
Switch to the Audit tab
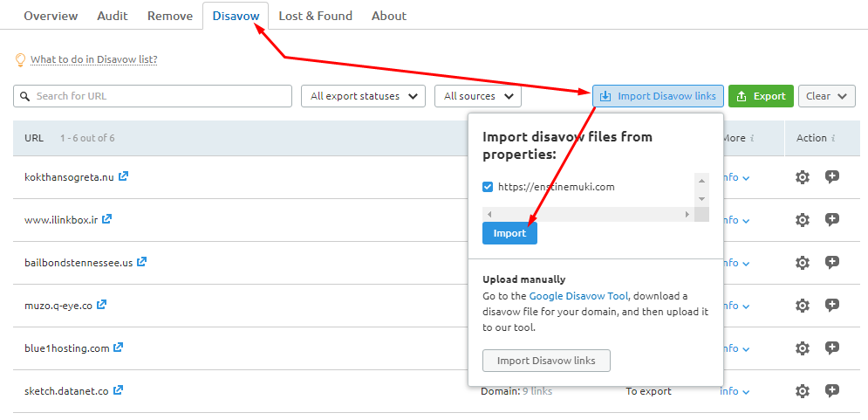[113, 16]
